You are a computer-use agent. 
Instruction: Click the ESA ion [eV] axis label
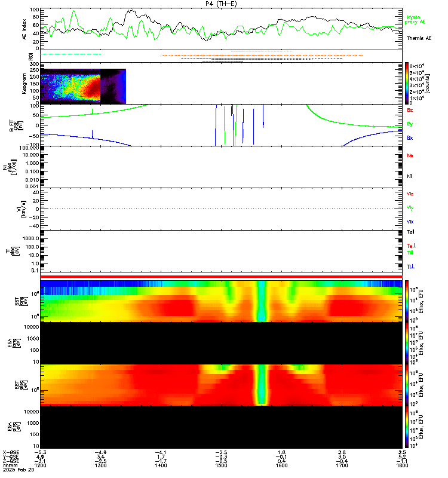[x=14, y=343]
